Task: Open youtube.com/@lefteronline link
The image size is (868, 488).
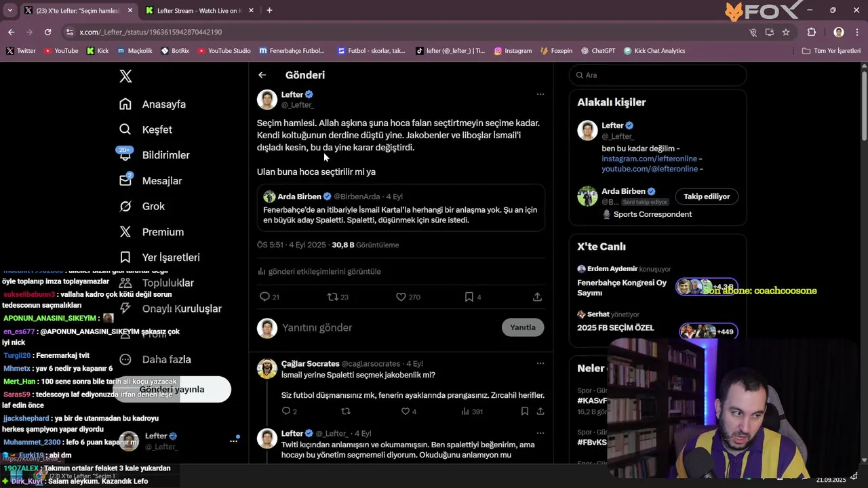Action: tap(650, 169)
